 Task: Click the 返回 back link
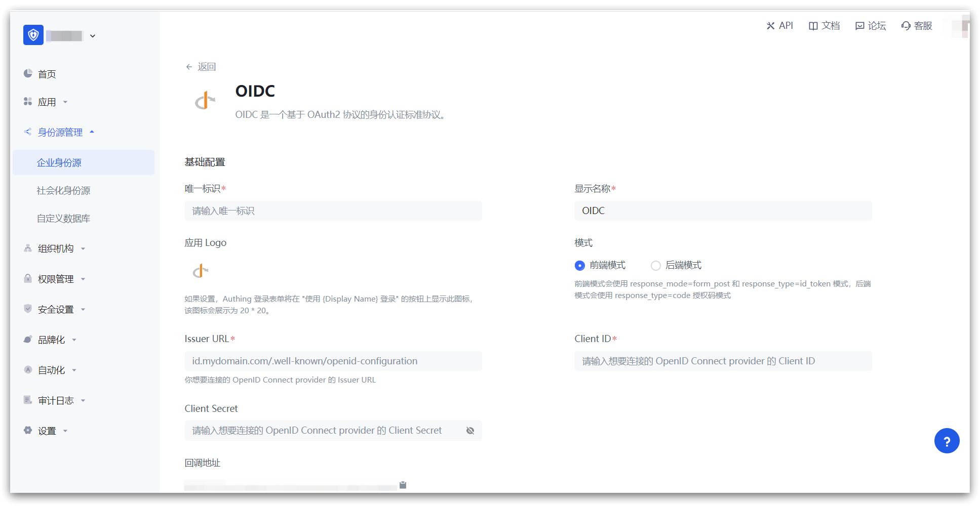pos(201,67)
